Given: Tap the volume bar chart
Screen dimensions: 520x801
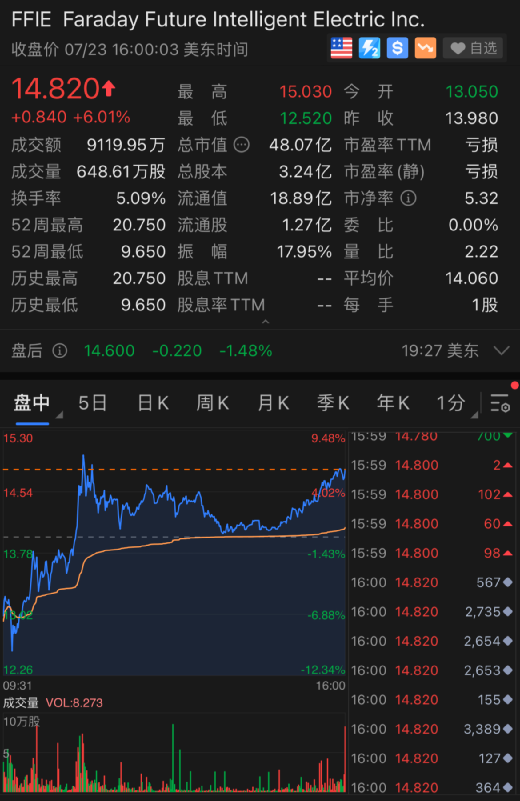Looking at the screenshot, I should 174,753.
